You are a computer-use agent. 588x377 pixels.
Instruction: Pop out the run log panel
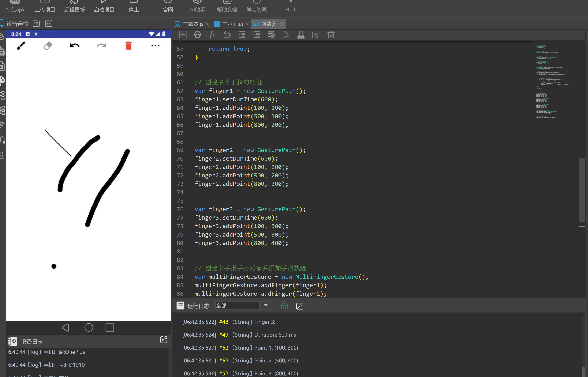coord(300,306)
